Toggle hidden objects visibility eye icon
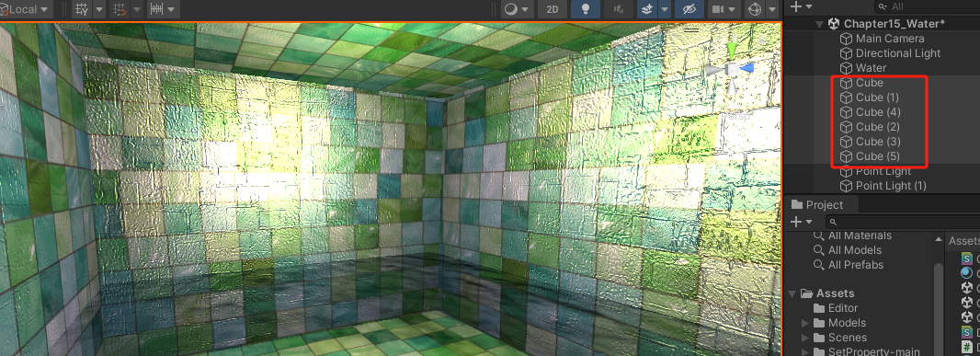 (689, 9)
